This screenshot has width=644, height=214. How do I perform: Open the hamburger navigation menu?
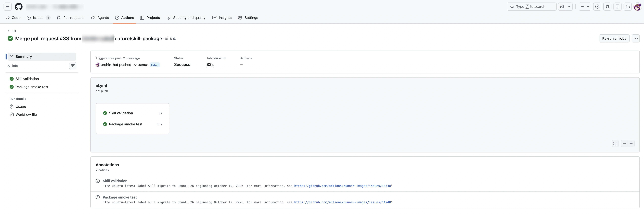click(x=7, y=7)
